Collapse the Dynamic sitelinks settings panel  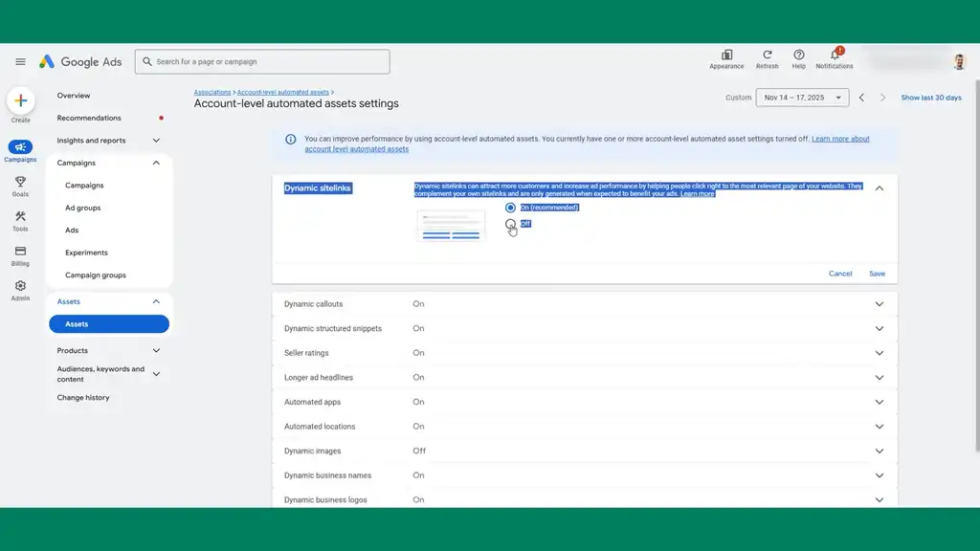[x=879, y=187]
